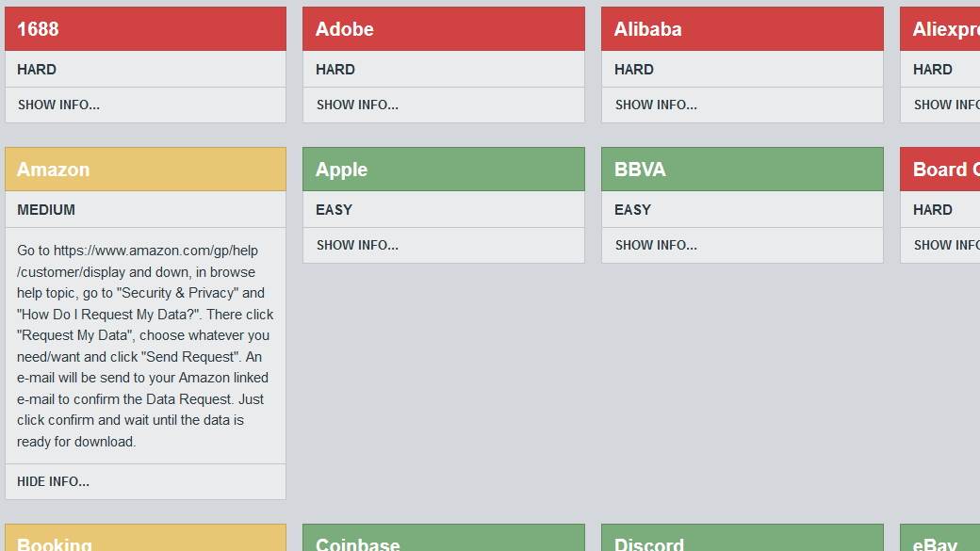Screen dimensions: 980x551
Task: Expand SHOW INFO under the Adobe card
Action: pyautogui.click(x=357, y=105)
